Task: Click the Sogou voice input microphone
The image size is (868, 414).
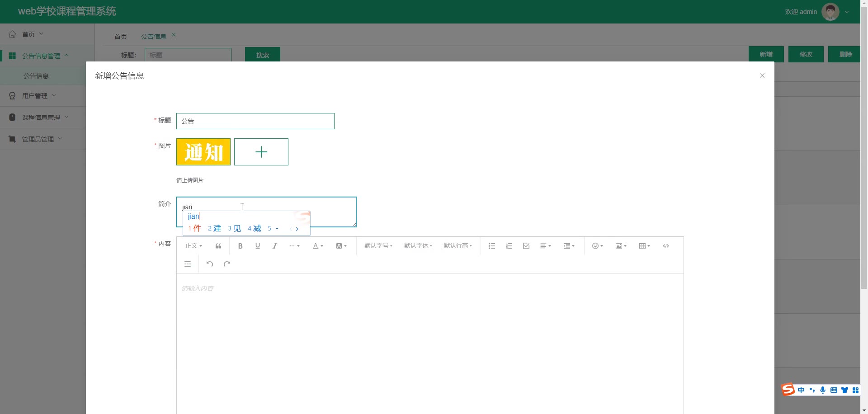Action: (823, 390)
